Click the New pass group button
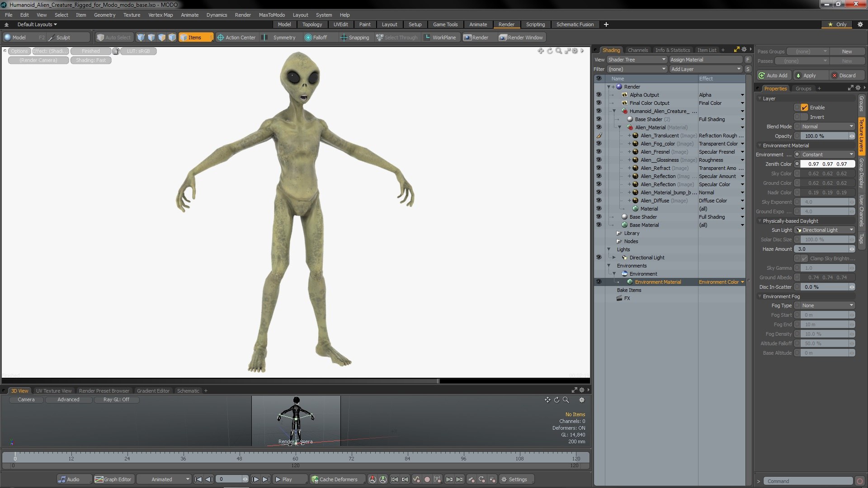Image resolution: width=868 pixels, height=488 pixels. 847,52
